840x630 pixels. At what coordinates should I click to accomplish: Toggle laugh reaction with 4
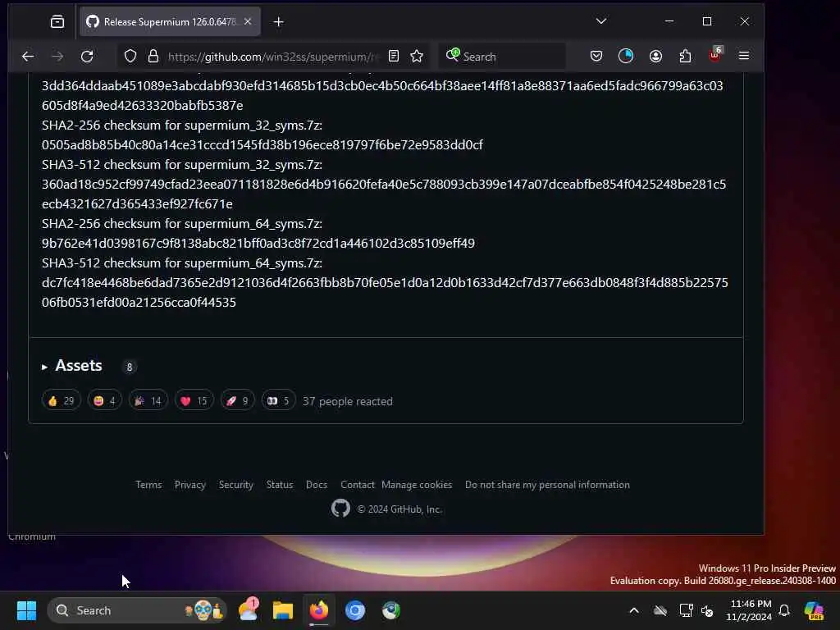[x=104, y=400]
